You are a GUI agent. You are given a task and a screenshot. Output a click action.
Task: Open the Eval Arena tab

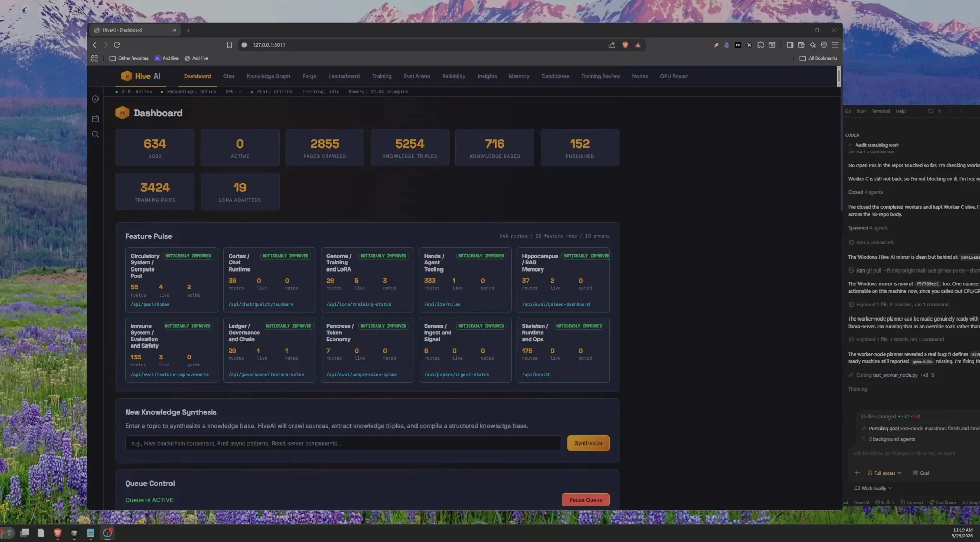pyautogui.click(x=416, y=76)
